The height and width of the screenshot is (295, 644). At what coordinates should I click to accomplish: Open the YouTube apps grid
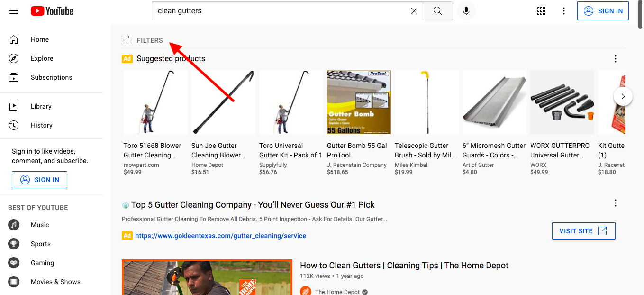[541, 11]
